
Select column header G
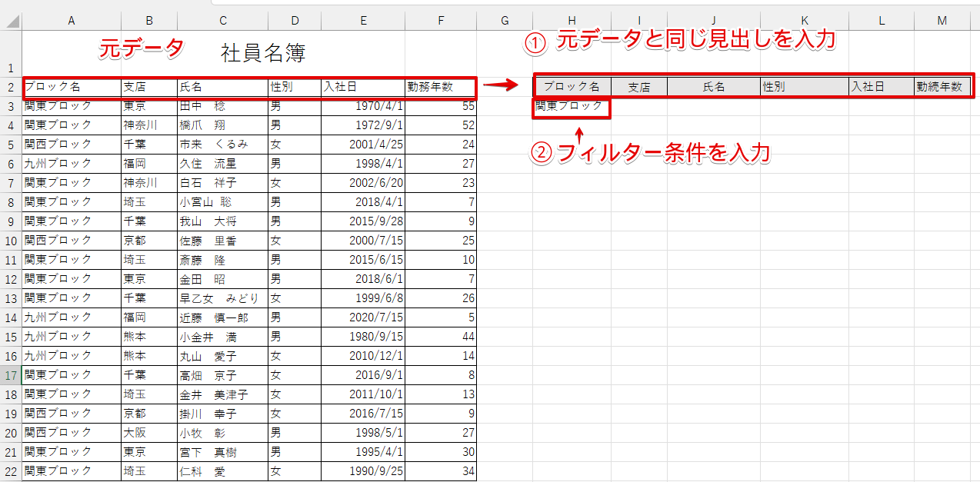click(x=505, y=21)
